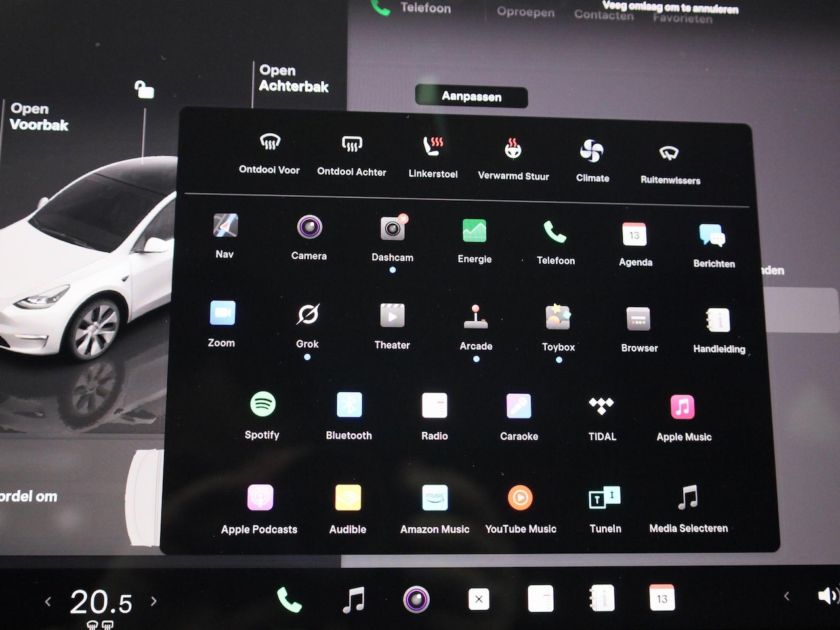The image size is (840, 630).
Task: Toggle heated steering wheel (Verwarmd Stuur)
Action: 513,159
